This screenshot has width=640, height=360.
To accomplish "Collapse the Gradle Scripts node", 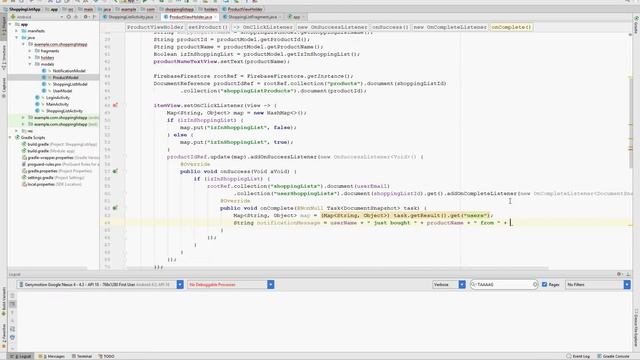I will click(10, 138).
